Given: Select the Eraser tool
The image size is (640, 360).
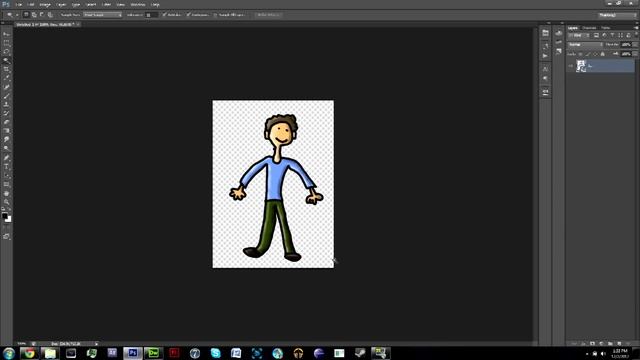Looking at the screenshot, I should point(6,122).
